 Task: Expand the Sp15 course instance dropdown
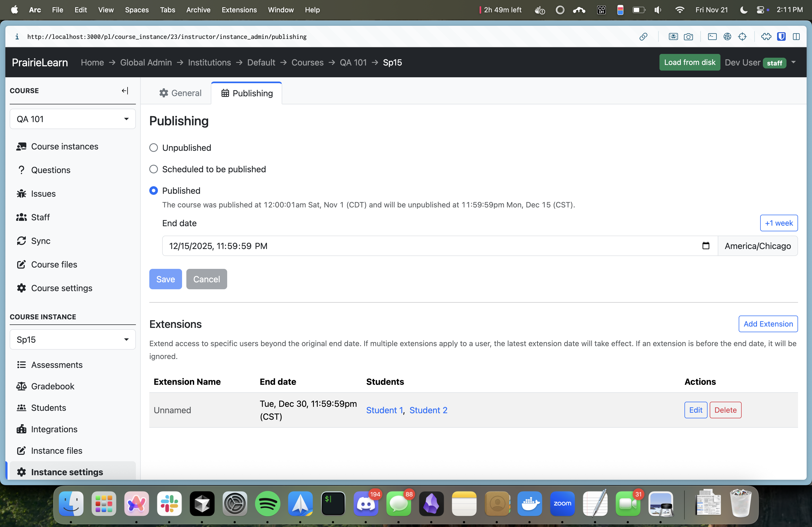pyautogui.click(x=73, y=339)
